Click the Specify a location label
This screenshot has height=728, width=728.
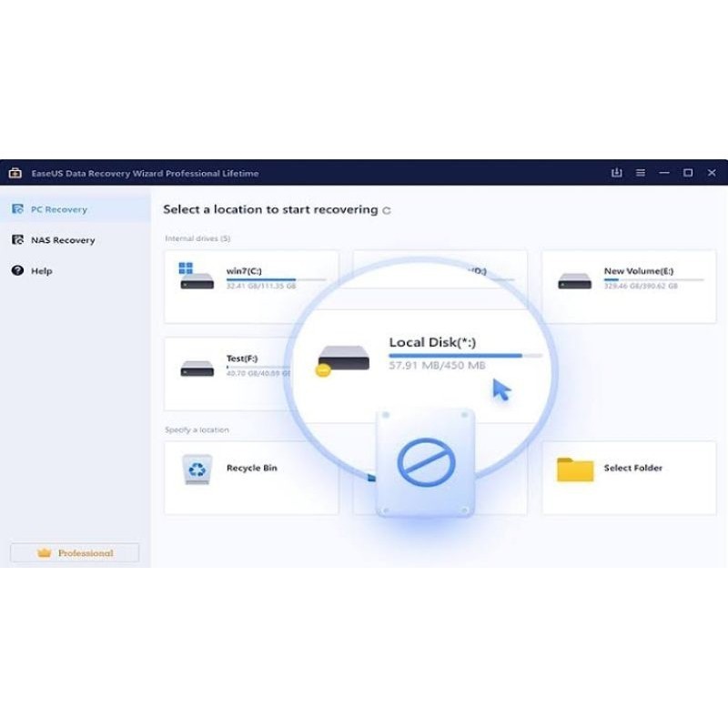[197, 430]
